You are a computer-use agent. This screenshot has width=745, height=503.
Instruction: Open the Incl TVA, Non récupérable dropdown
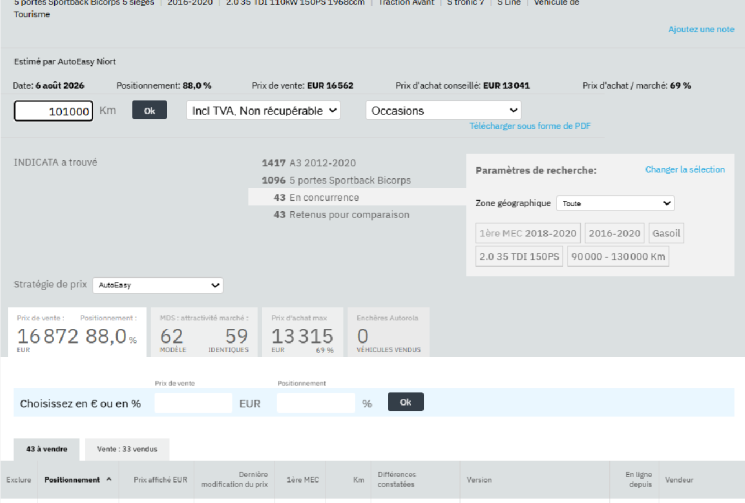coord(263,110)
